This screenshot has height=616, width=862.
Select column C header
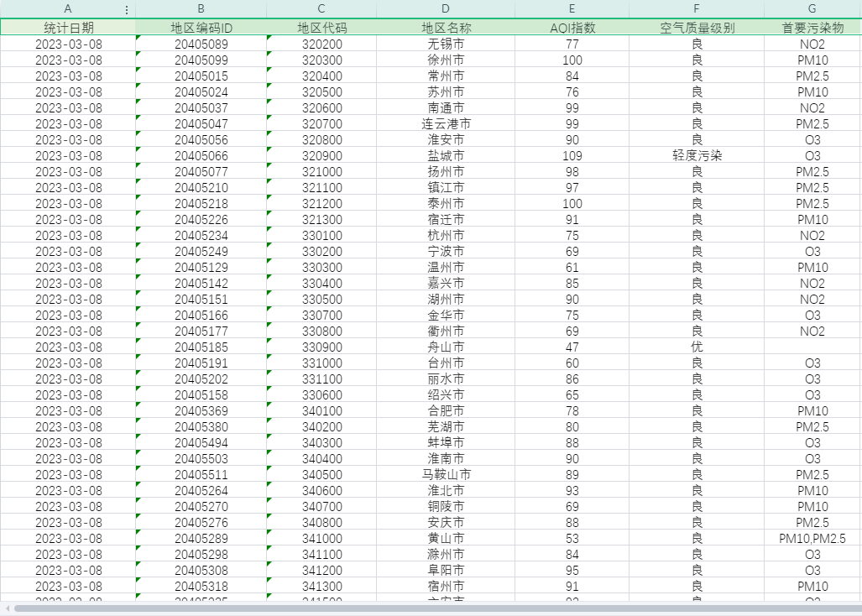coord(321,9)
